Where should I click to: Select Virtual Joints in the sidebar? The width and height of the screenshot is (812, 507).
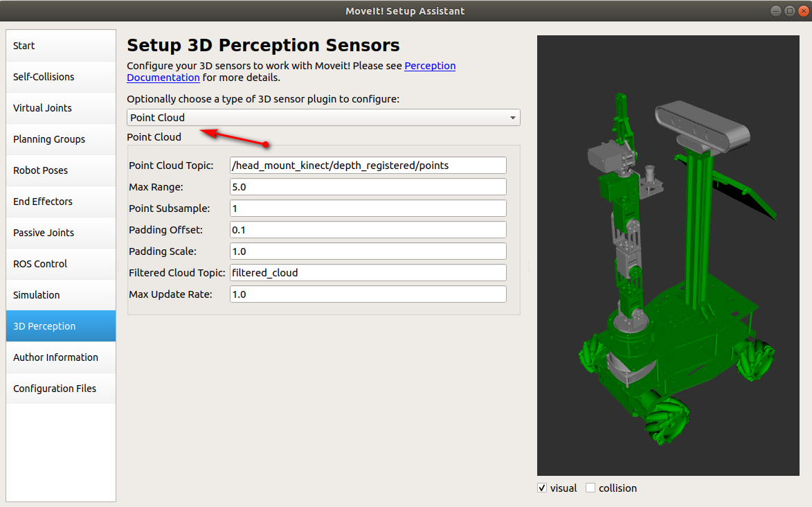(x=61, y=108)
